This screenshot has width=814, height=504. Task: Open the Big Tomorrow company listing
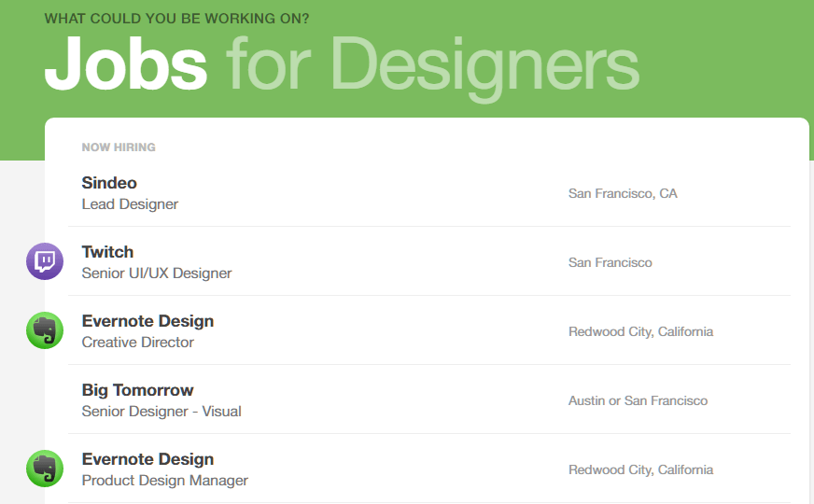[x=137, y=390]
